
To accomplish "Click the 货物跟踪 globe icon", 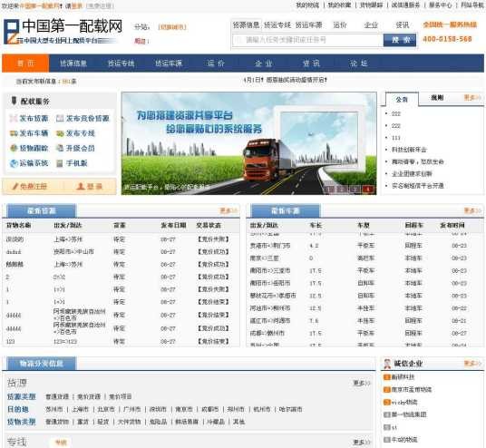I will click(x=14, y=148).
